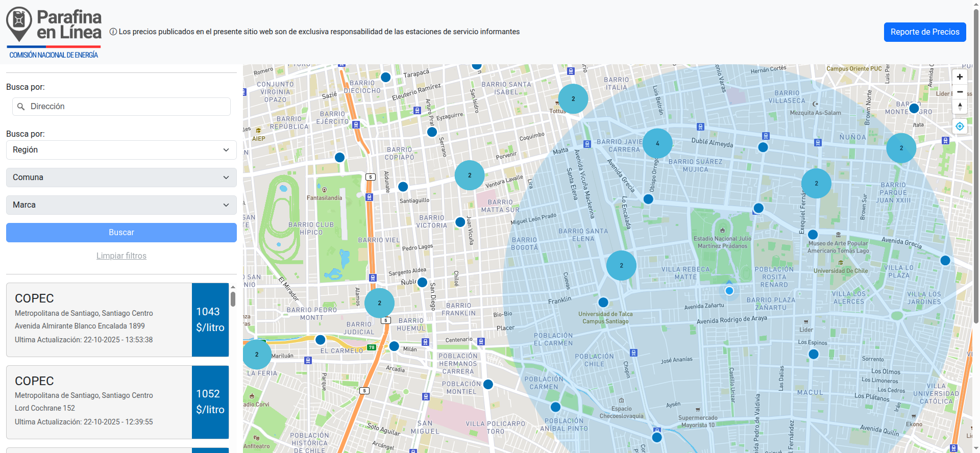Open the Región dropdown
This screenshot has width=980, height=453.
click(x=121, y=150)
